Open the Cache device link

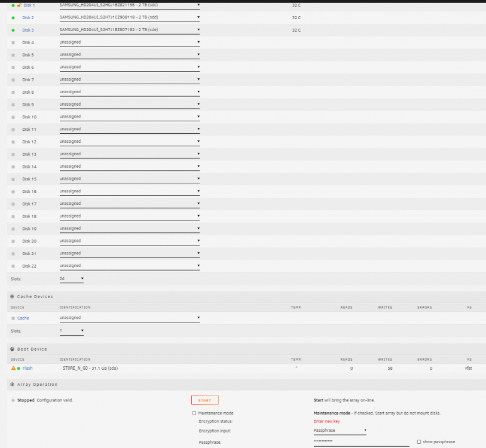(x=23, y=318)
